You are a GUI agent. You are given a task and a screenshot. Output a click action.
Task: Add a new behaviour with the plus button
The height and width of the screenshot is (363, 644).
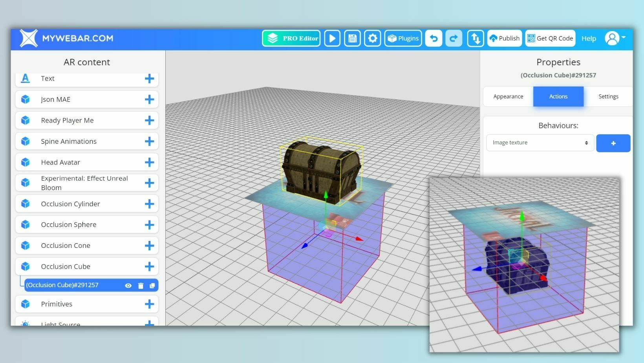[x=613, y=143]
